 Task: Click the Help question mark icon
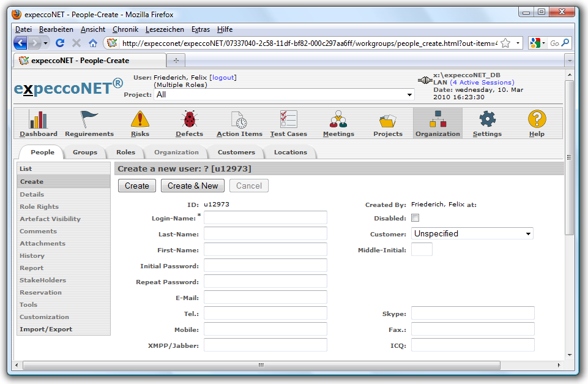click(537, 119)
